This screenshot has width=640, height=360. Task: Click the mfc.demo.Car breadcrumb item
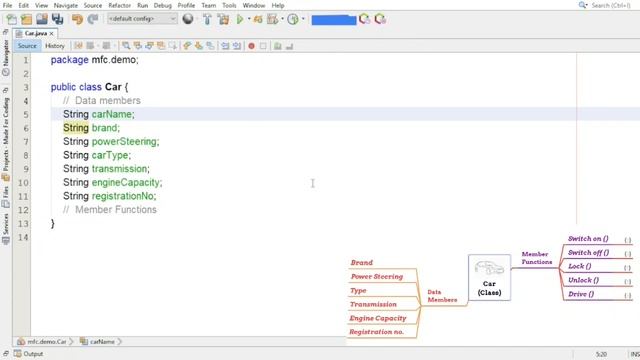(x=42, y=342)
